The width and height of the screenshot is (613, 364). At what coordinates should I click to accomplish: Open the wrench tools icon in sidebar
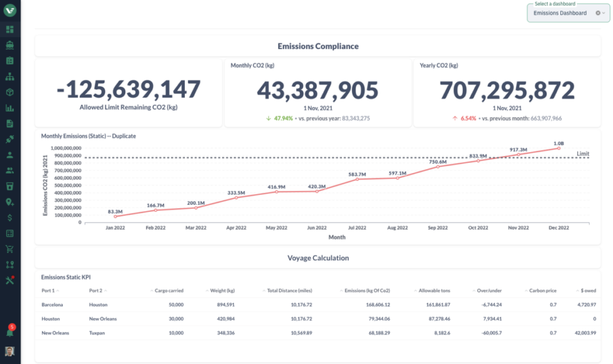(x=10, y=280)
